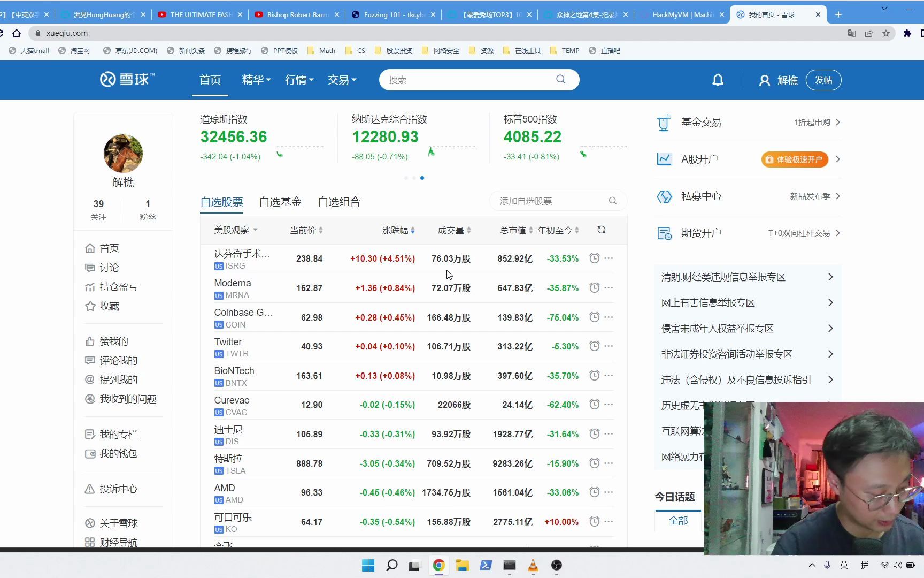The width and height of the screenshot is (924, 578).
Task: Expand 清朗.财经类违规信息举报专区 arrow
Action: coord(830,277)
